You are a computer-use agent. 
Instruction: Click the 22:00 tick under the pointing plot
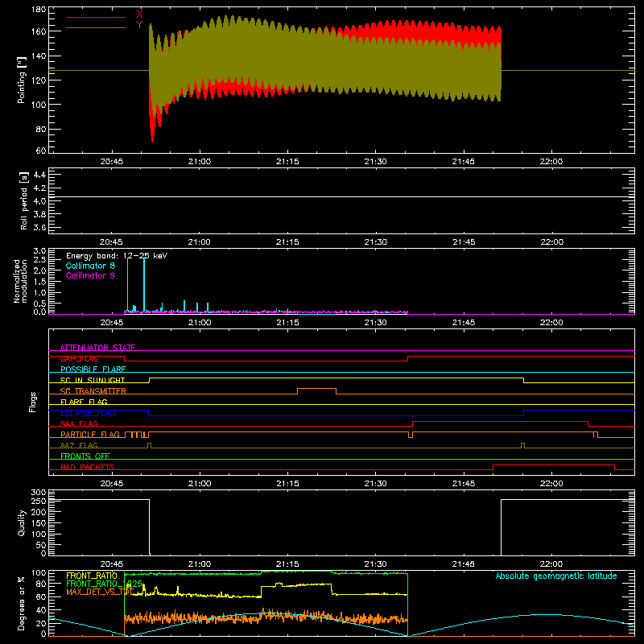point(551,162)
